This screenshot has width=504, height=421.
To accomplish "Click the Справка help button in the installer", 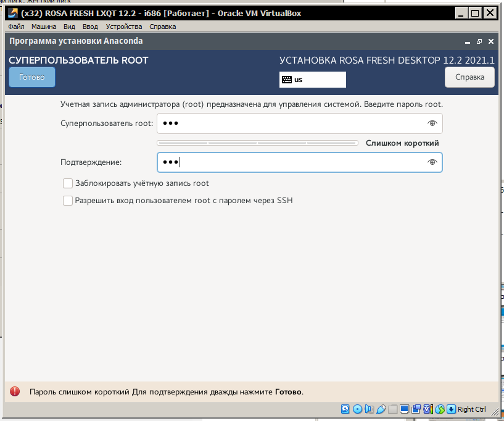I will tap(469, 77).
